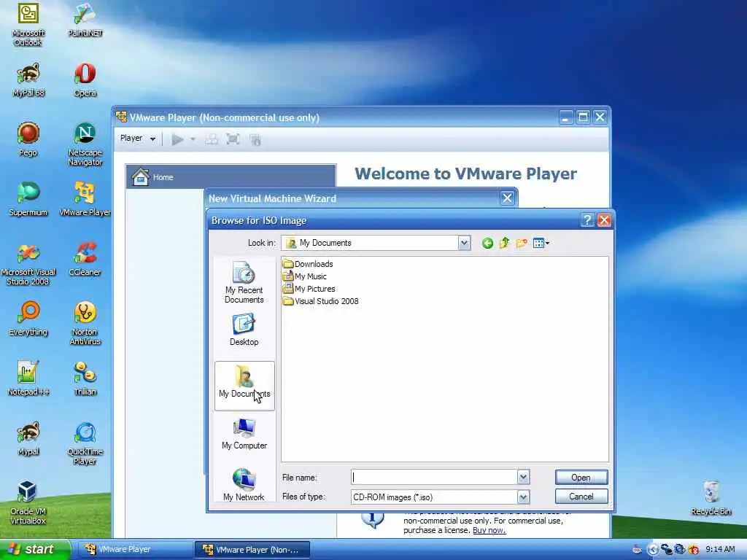The image size is (747, 560).
Task: Open Everything search desktop icon
Action: click(x=28, y=319)
